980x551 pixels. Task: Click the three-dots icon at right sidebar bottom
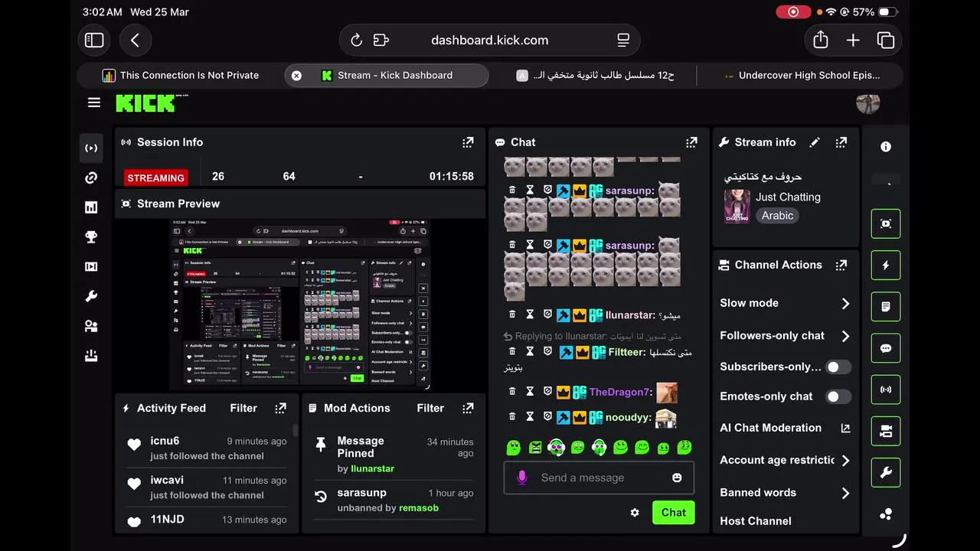pos(886,514)
